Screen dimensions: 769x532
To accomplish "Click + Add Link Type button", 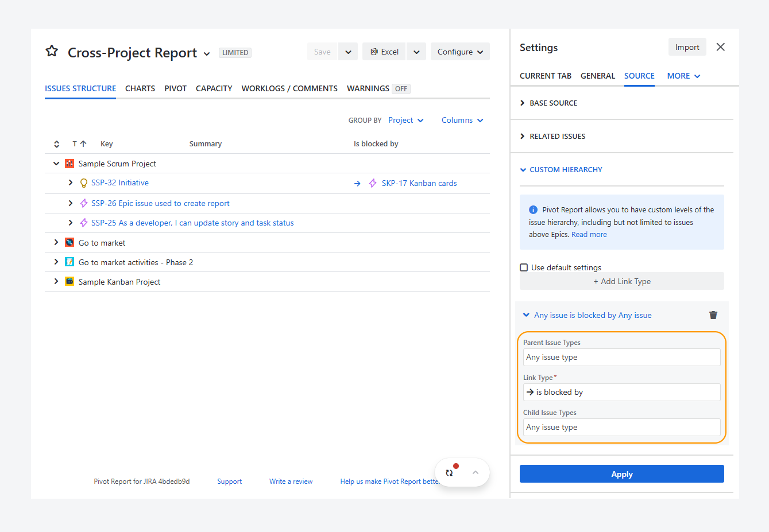I will (622, 281).
